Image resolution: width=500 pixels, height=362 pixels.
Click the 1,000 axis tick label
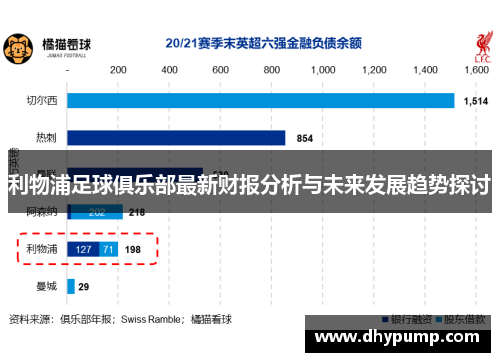(x=323, y=70)
